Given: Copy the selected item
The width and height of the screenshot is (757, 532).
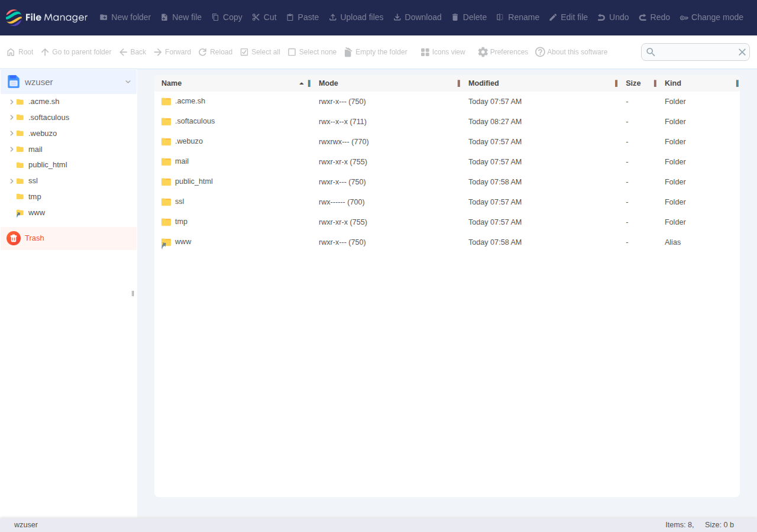Looking at the screenshot, I should tap(227, 17).
